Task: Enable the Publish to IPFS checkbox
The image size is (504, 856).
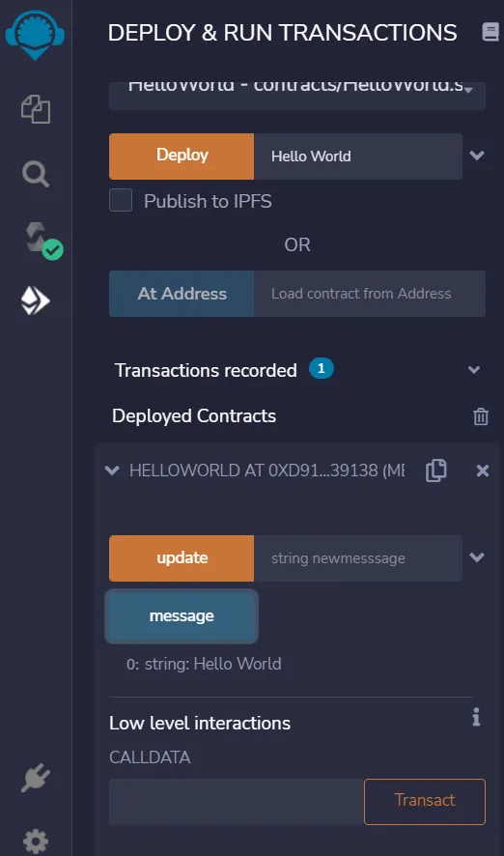Action: pyautogui.click(x=121, y=200)
